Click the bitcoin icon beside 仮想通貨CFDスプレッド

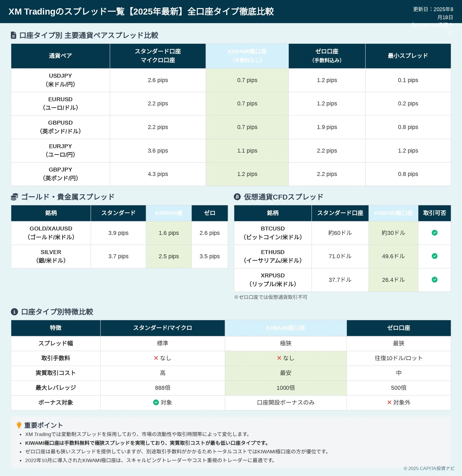coord(237,197)
